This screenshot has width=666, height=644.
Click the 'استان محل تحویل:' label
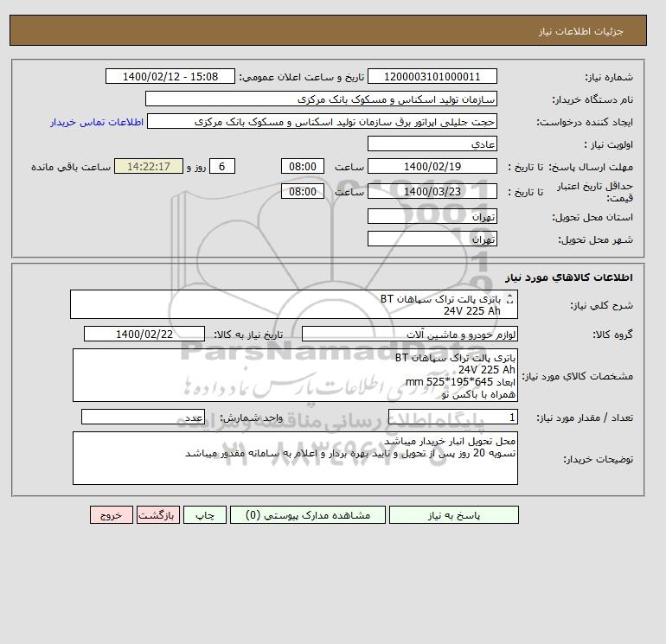tap(592, 217)
